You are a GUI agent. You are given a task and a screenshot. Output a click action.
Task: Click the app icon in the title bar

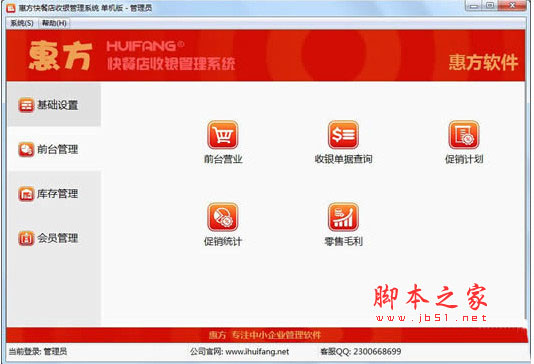(11, 7)
